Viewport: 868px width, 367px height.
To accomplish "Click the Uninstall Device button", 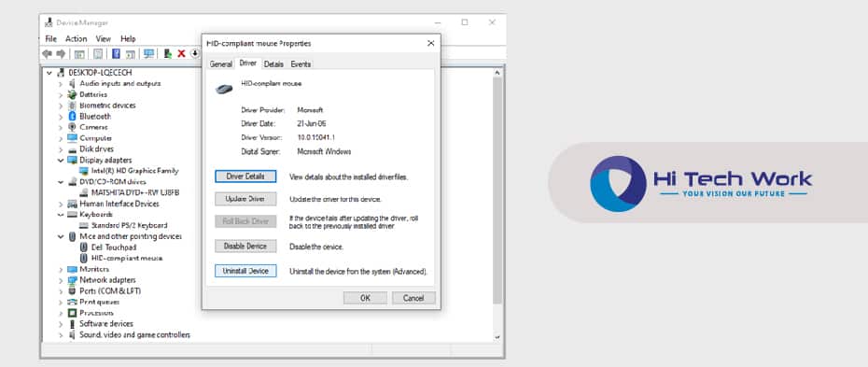I will pyautogui.click(x=245, y=271).
